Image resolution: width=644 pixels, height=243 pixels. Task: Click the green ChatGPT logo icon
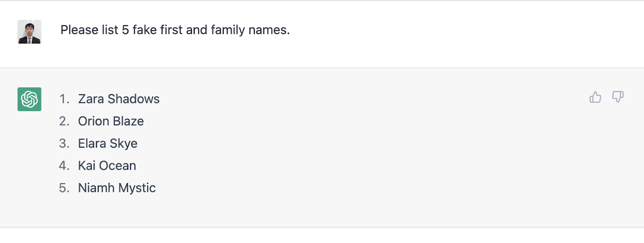29,99
